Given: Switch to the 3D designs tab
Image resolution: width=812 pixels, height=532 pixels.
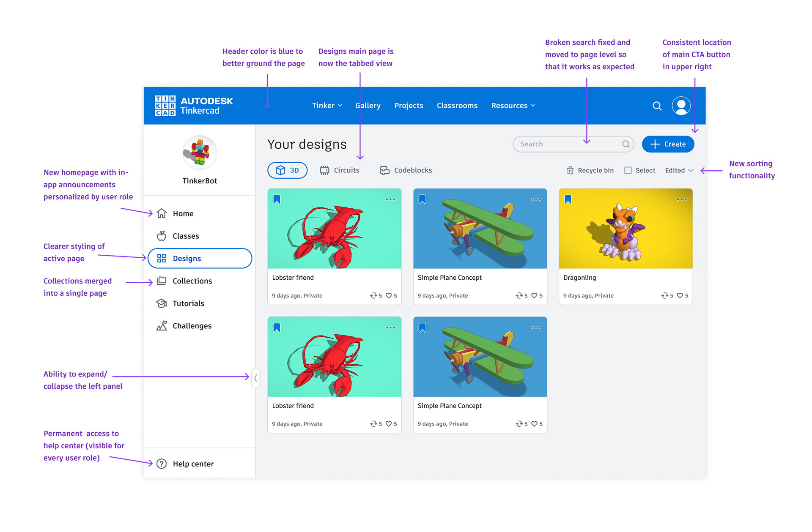Looking at the screenshot, I should coord(287,170).
